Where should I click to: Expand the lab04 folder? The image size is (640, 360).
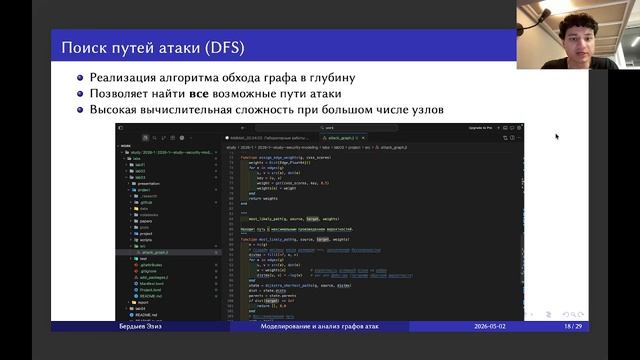(x=127, y=309)
